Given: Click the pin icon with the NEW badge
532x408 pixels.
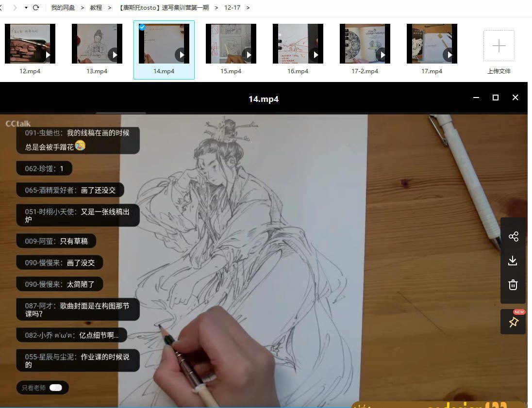Looking at the screenshot, I should 513,321.
